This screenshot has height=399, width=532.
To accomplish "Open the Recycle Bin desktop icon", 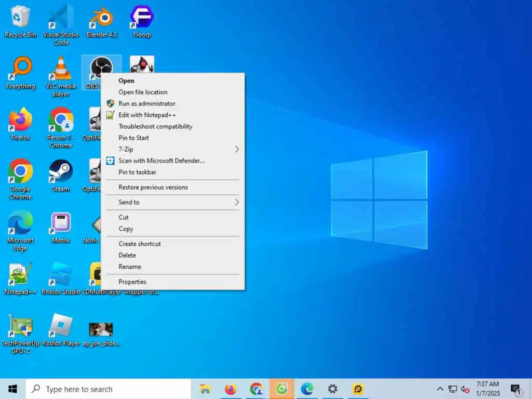I will click(x=20, y=21).
